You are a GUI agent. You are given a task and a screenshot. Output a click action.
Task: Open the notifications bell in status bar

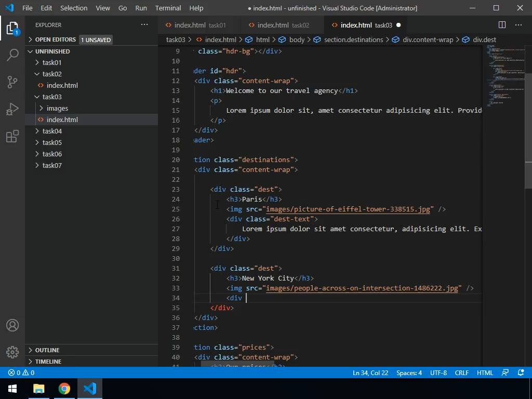pyautogui.click(x=521, y=373)
